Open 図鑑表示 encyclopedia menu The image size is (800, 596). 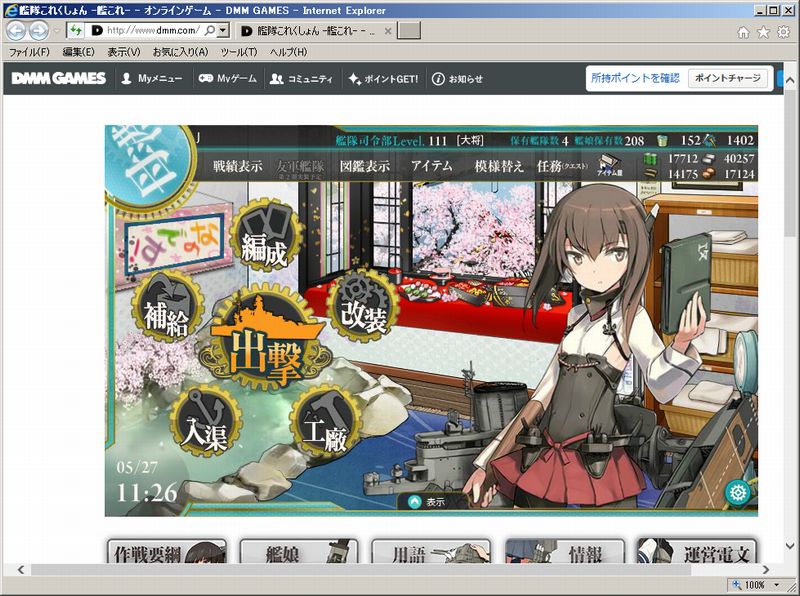pyautogui.click(x=364, y=166)
